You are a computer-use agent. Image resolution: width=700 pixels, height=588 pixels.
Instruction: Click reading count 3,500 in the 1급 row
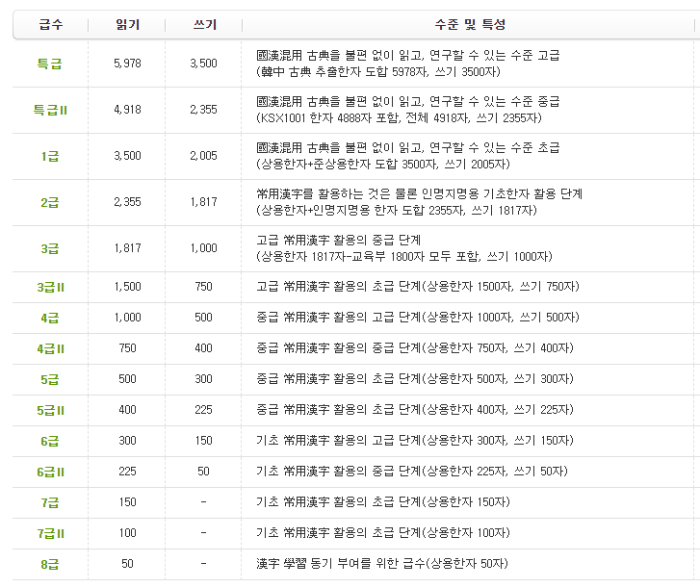tap(127, 156)
